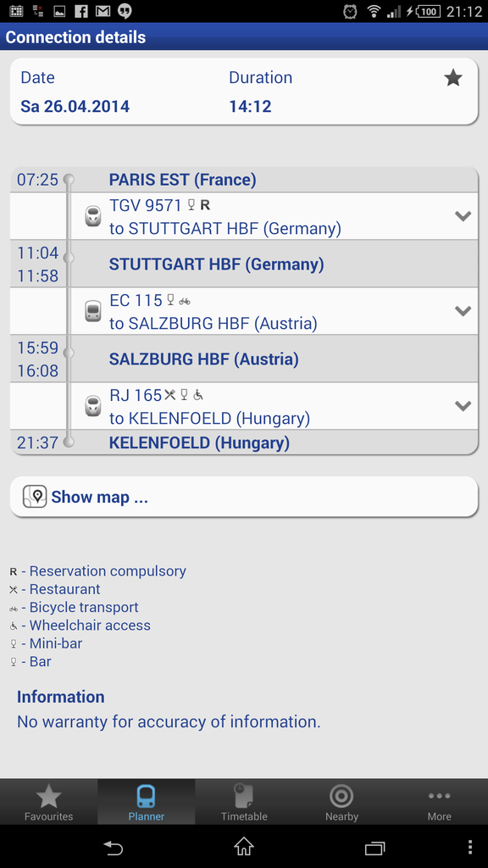
Task: Tap the TGV 9571 train icon
Action: [x=93, y=216]
